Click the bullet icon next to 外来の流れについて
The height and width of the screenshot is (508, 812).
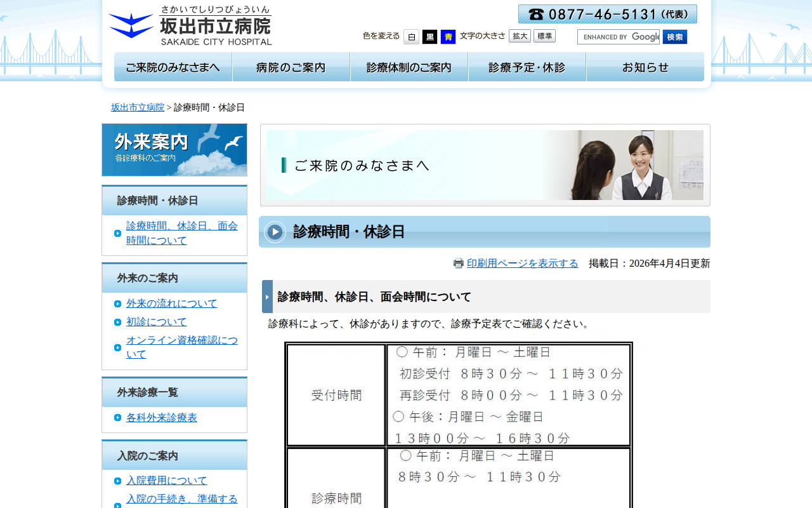(118, 304)
